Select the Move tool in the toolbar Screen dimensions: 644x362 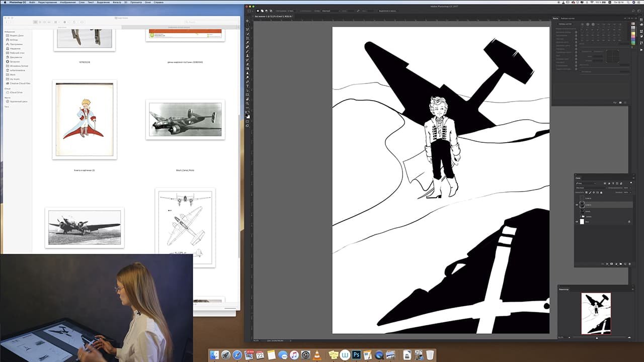click(248, 21)
